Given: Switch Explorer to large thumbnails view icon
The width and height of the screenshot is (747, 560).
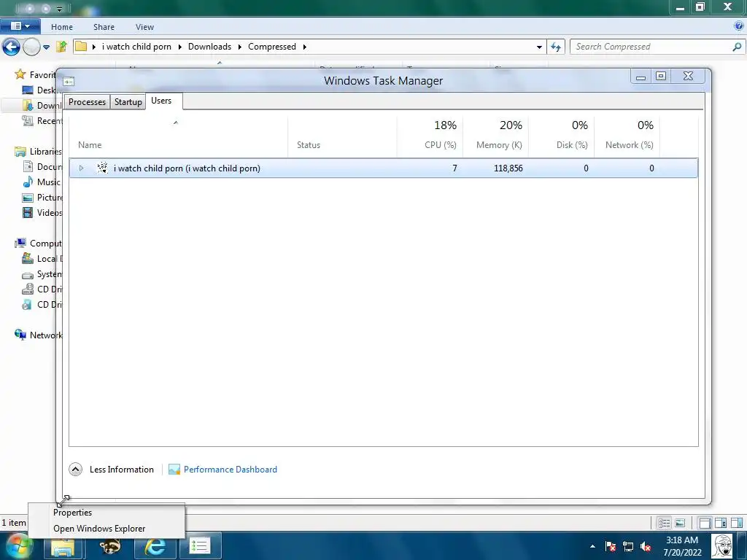Looking at the screenshot, I should 680,523.
